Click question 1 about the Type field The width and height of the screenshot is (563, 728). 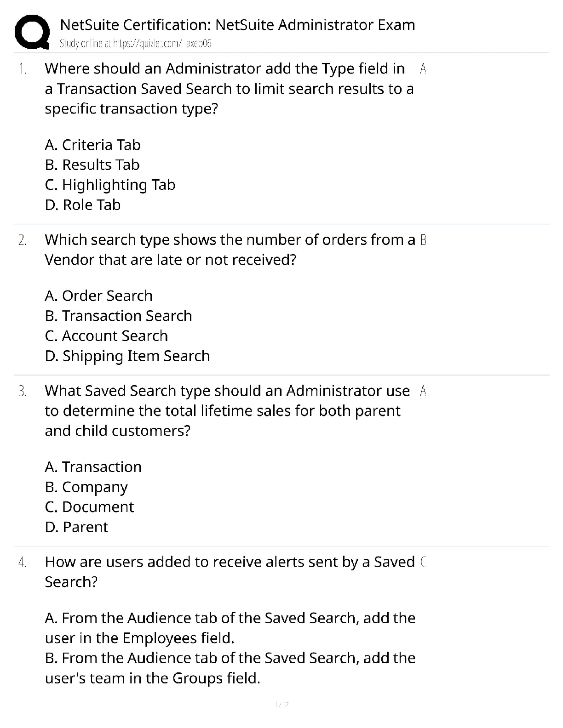click(229, 88)
